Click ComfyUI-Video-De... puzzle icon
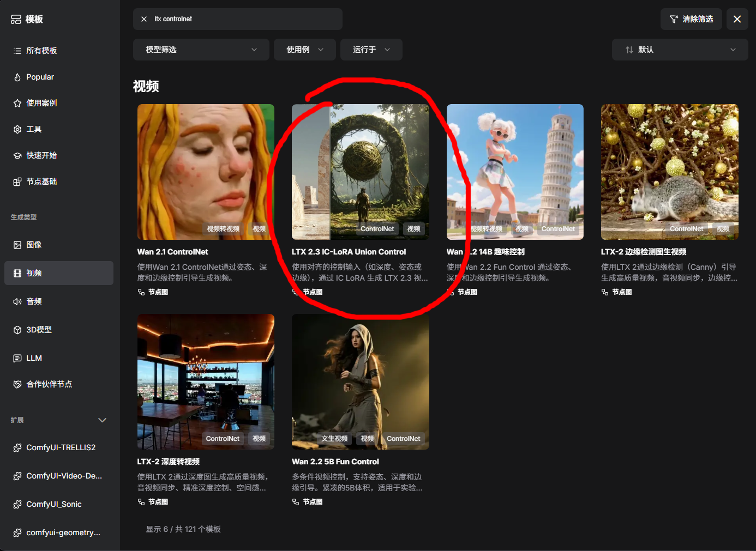This screenshot has height=551, width=756. pyautogui.click(x=17, y=476)
